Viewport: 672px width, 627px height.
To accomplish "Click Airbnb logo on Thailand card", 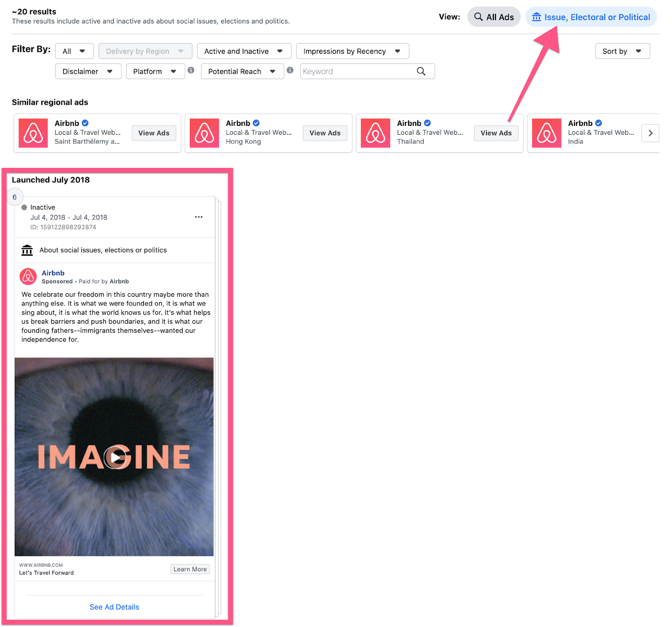I will pyautogui.click(x=375, y=133).
